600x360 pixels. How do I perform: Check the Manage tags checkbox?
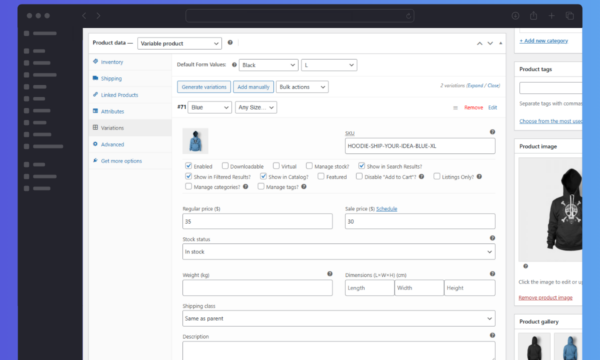pyautogui.click(x=261, y=186)
